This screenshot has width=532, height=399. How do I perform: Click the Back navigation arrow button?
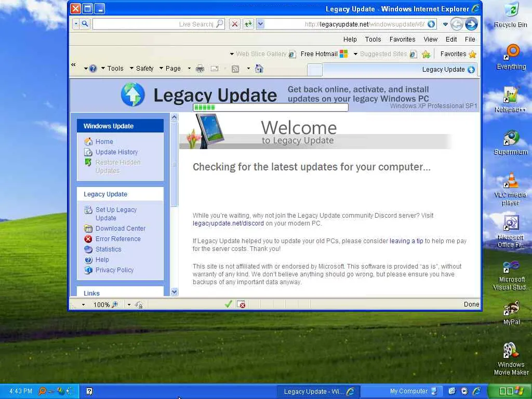point(471,24)
